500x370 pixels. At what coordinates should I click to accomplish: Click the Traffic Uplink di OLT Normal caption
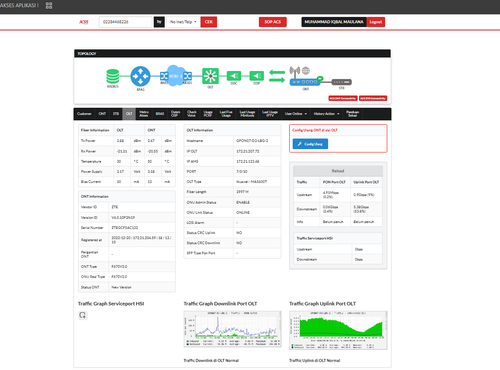(315, 360)
